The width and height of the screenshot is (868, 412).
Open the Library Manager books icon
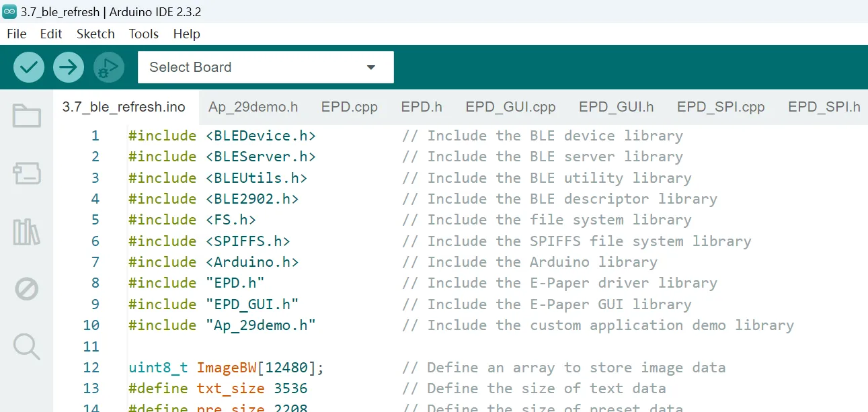point(27,232)
